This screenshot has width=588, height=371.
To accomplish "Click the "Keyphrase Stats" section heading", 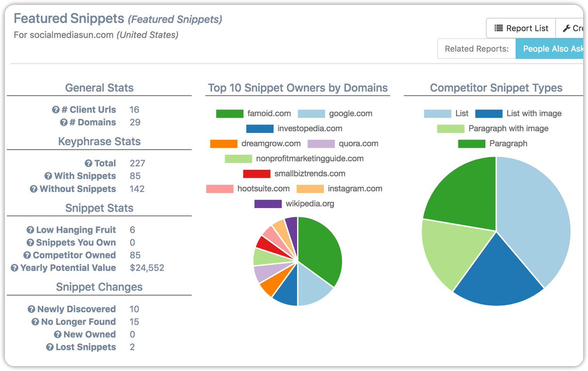I will (99, 141).
